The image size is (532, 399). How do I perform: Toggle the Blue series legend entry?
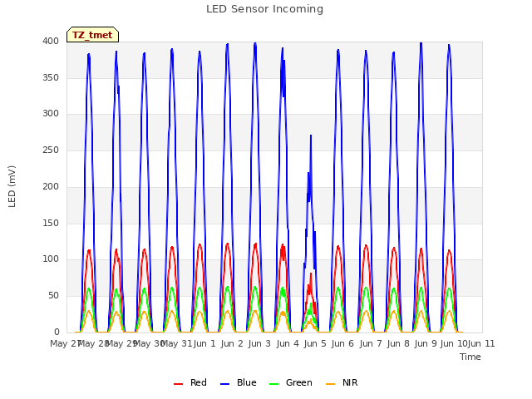pyautogui.click(x=239, y=382)
